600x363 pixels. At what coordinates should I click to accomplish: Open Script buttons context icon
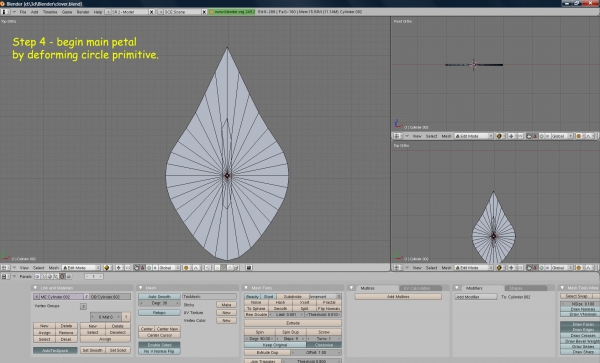(44, 276)
